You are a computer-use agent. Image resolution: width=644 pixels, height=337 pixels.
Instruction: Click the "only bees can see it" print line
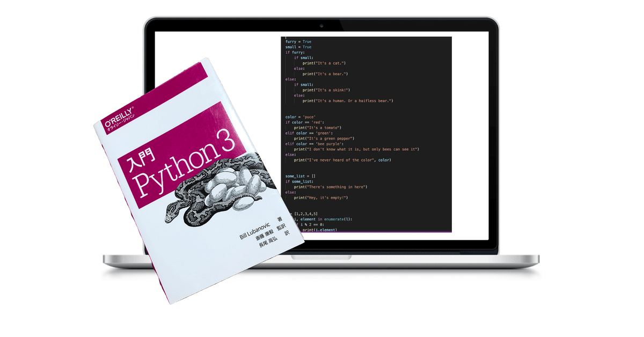pyautogui.click(x=356, y=149)
